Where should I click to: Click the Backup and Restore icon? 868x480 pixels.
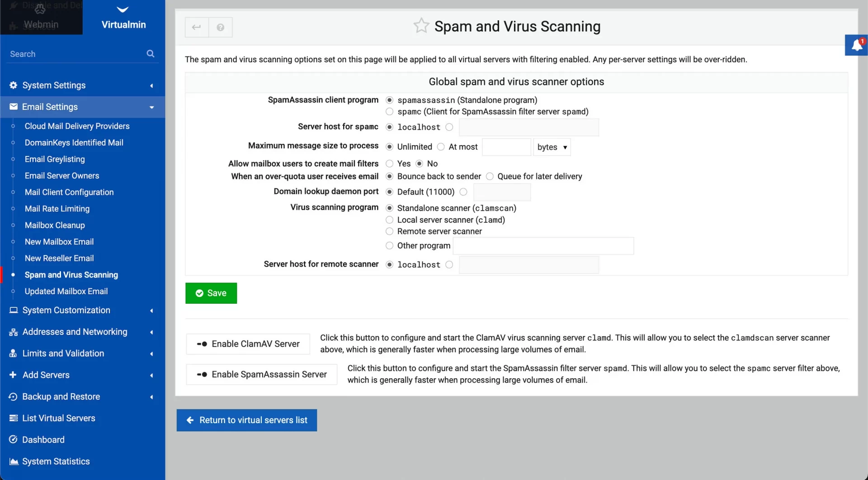pos(13,396)
